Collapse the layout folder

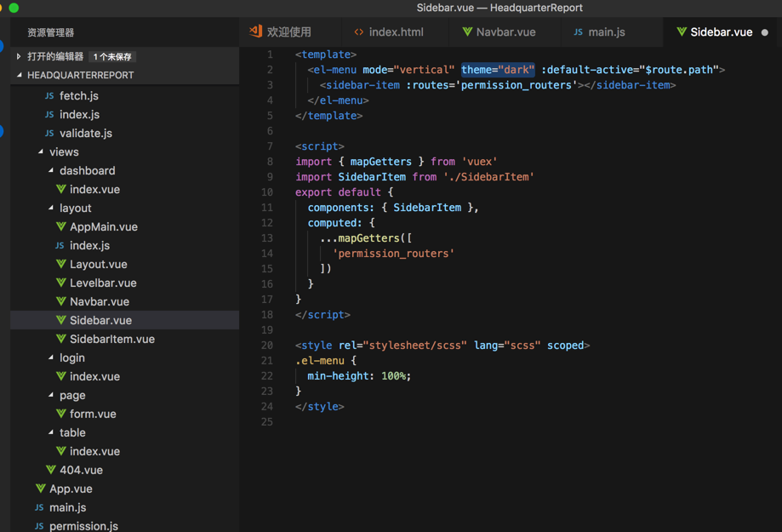point(51,209)
